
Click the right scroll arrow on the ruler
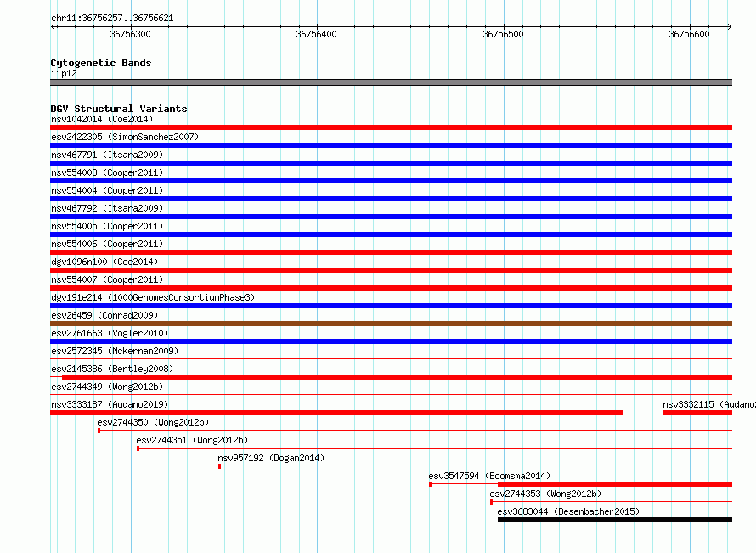point(729,26)
